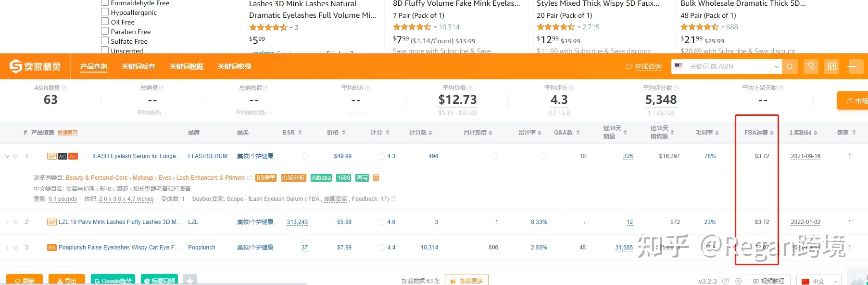The height and width of the screenshot is (285, 868).
Task: Sort the table by FBA运费 column
Action: pyautogui.click(x=759, y=133)
